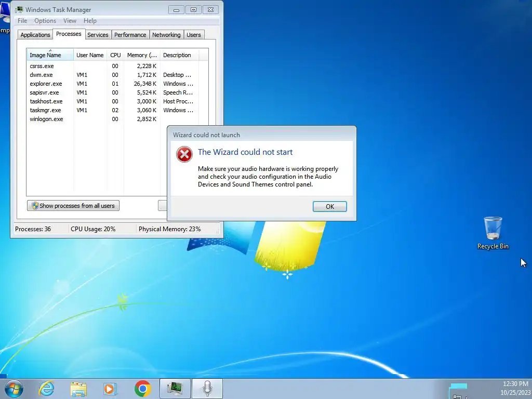Image resolution: width=532 pixels, height=399 pixels.
Task: Sort by CPU column header
Action: tap(115, 55)
